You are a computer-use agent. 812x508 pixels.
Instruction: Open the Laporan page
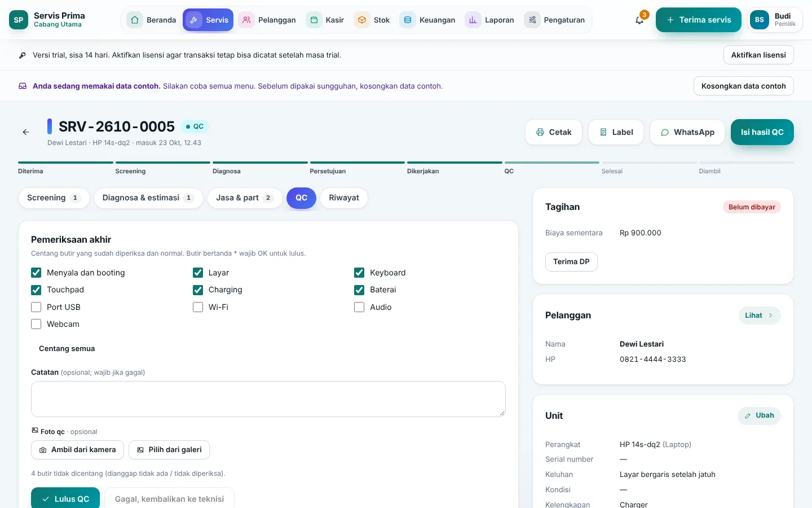490,20
